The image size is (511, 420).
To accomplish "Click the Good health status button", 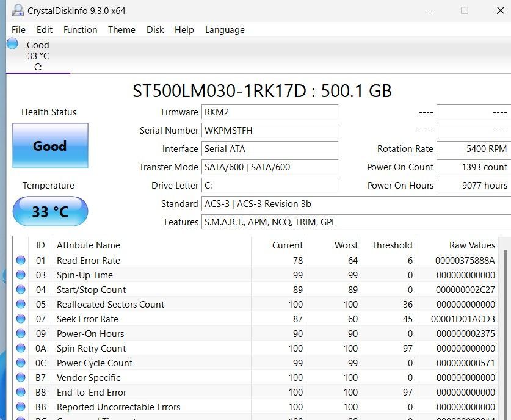I will (50, 146).
